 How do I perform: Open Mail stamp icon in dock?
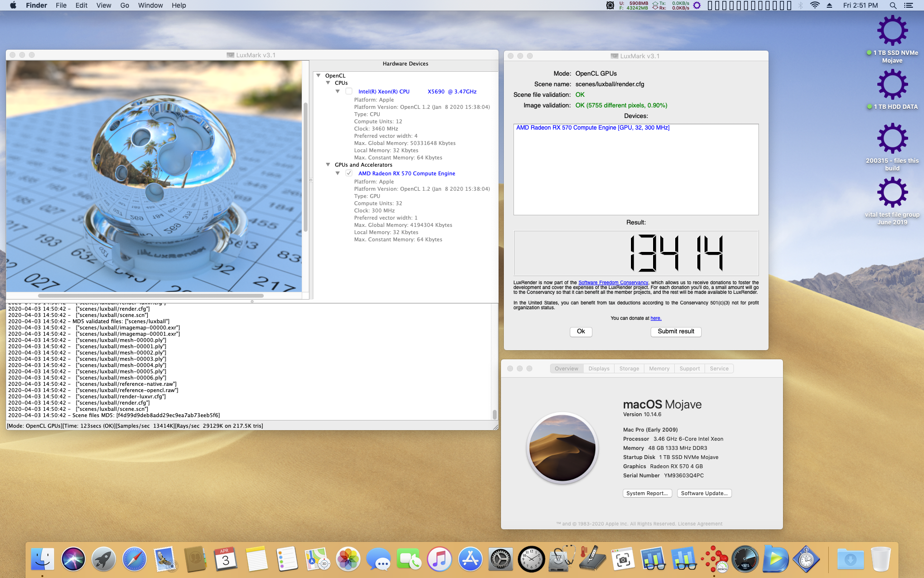pos(165,559)
